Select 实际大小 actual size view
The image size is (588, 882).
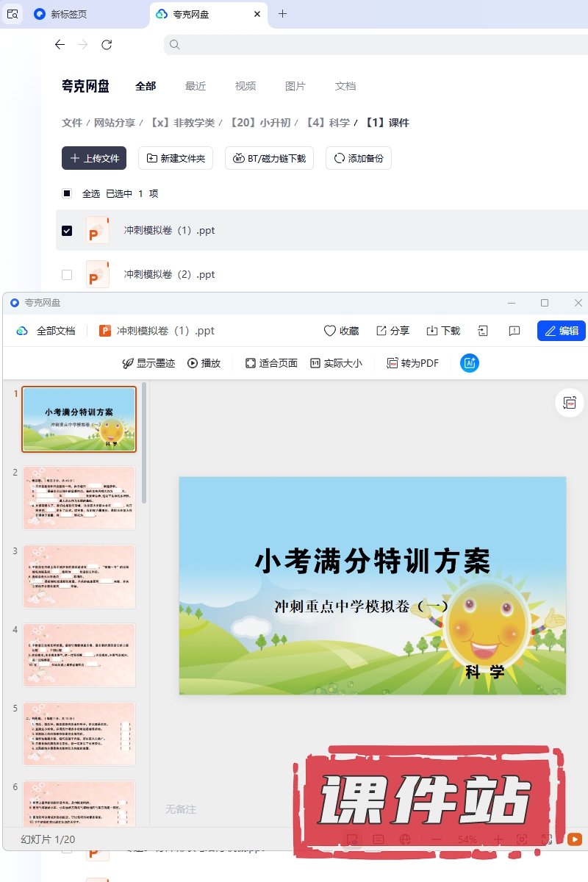point(336,363)
